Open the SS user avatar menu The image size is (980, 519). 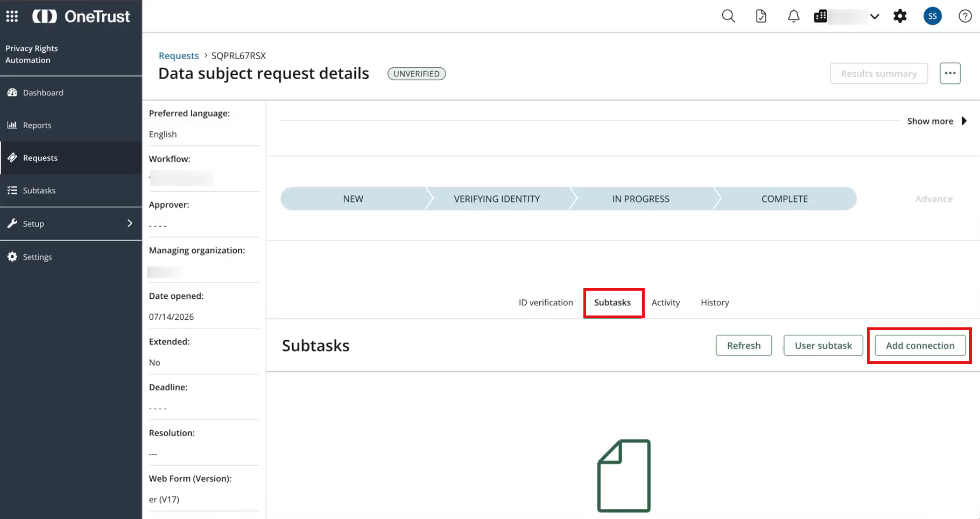click(x=933, y=16)
